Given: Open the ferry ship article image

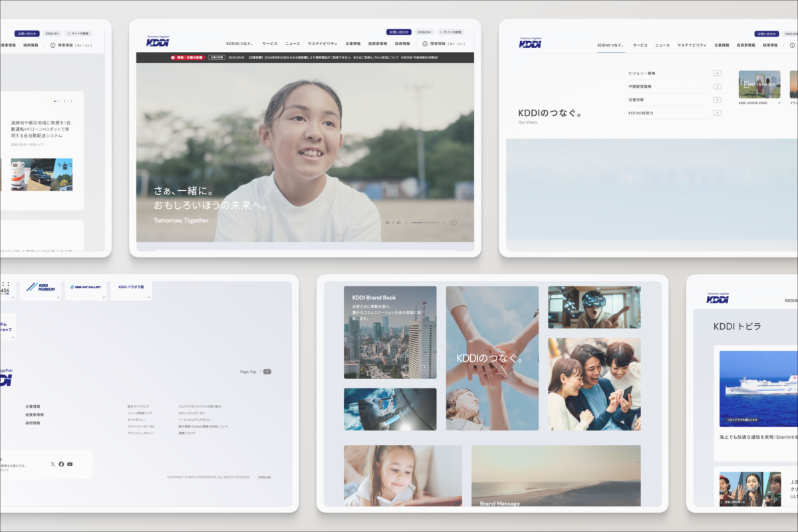Looking at the screenshot, I should [x=759, y=388].
